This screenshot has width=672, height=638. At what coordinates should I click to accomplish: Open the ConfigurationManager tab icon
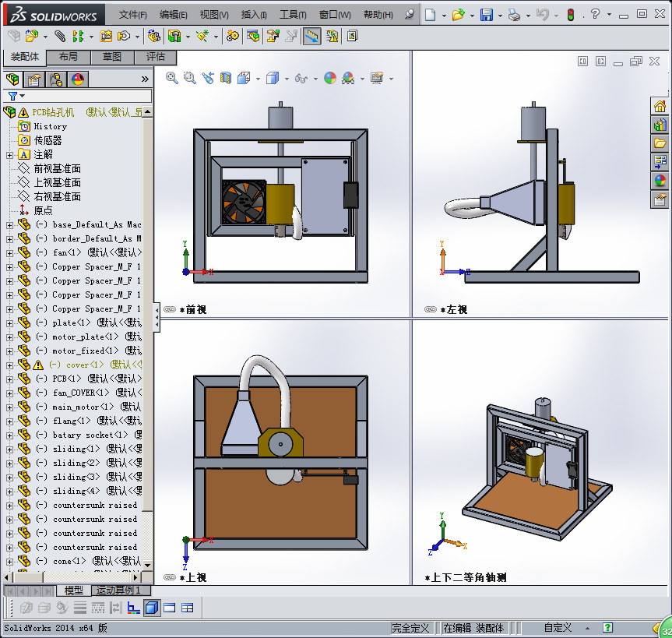pos(56,79)
